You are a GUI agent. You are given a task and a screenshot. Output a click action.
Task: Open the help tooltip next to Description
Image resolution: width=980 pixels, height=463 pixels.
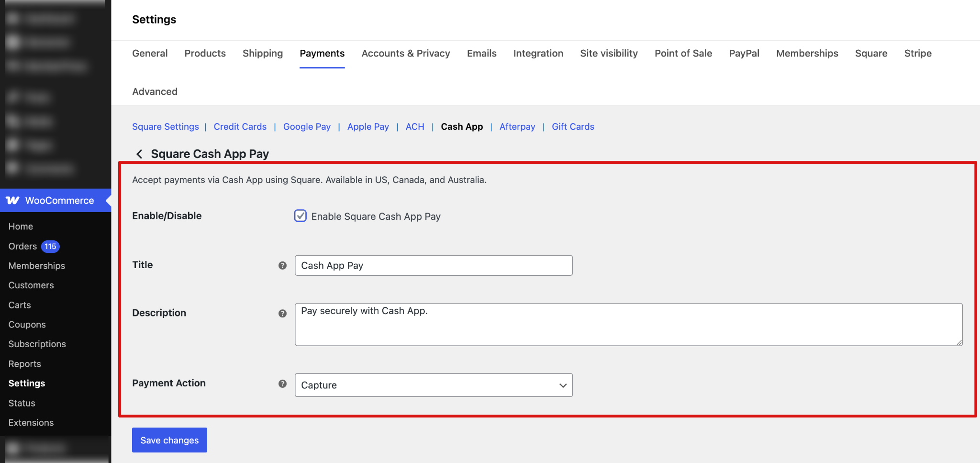point(282,314)
